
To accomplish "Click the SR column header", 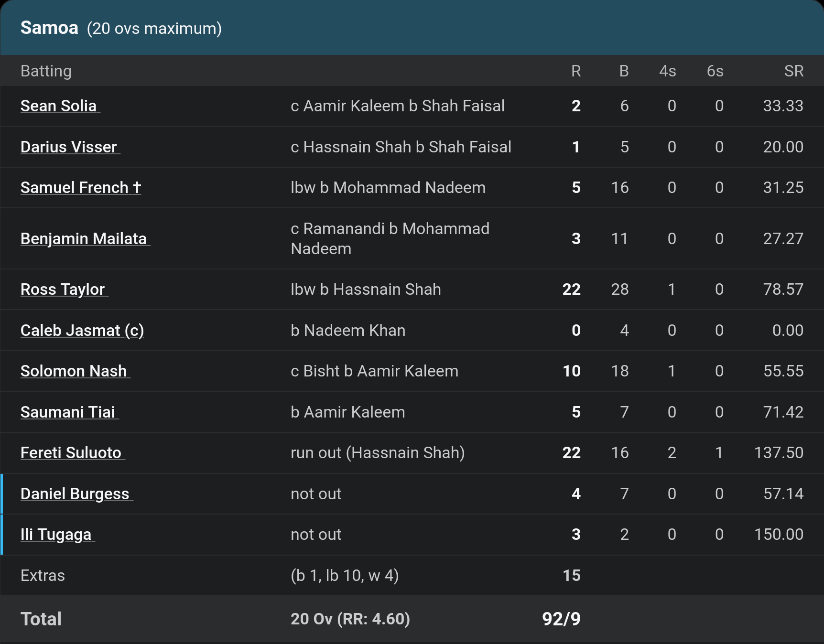I will (793, 71).
